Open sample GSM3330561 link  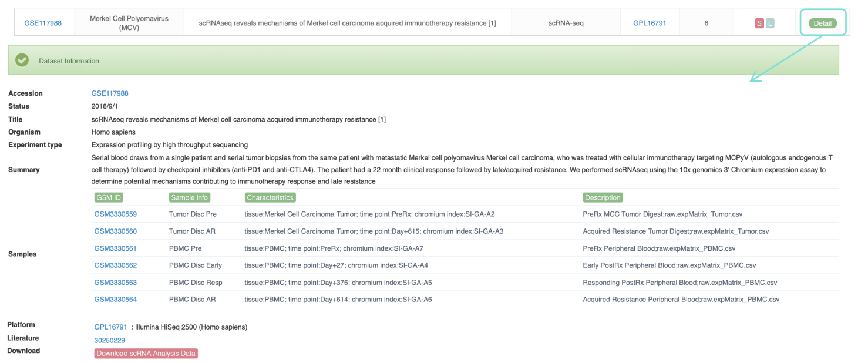(x=115, y=248)
